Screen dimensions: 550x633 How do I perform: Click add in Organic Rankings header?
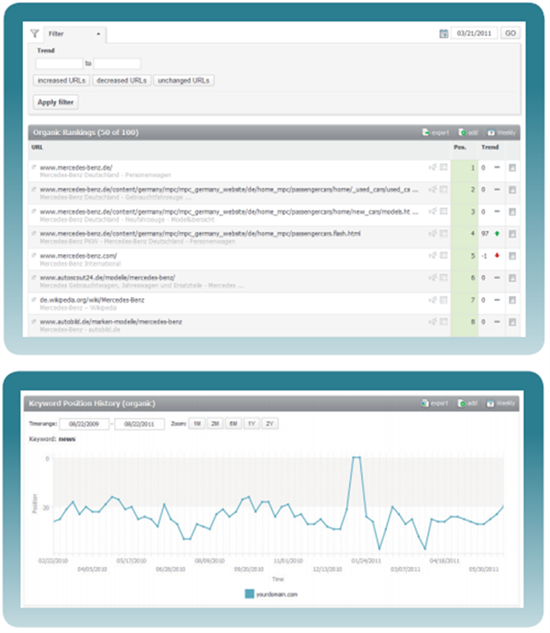(x=468, y=132)
